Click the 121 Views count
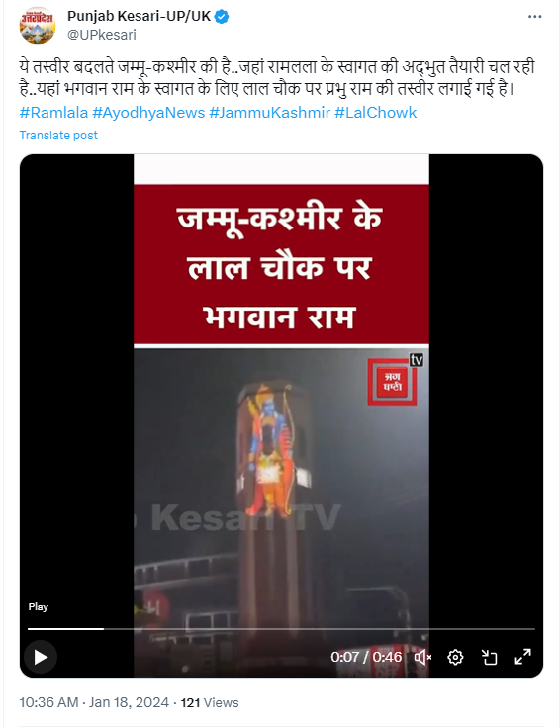Screen dimensions: 560x728 (210, 702)
